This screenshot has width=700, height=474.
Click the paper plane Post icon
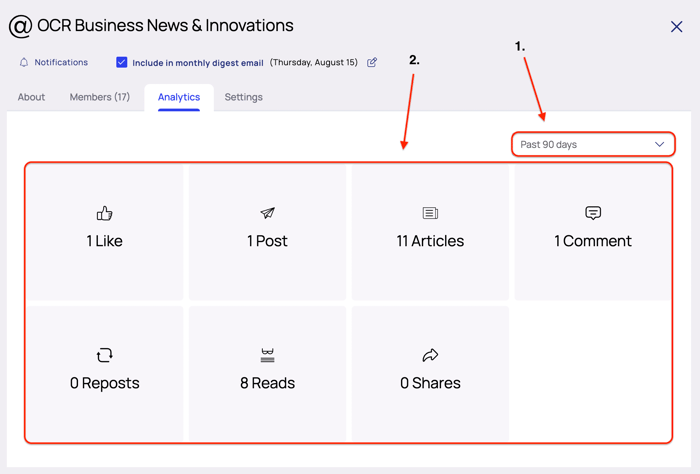point(267,213)
